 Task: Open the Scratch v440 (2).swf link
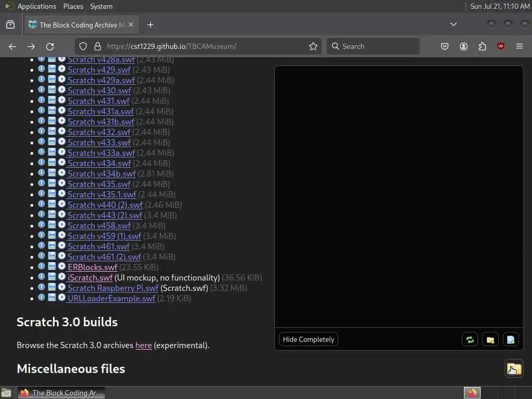tap(105, 205)
